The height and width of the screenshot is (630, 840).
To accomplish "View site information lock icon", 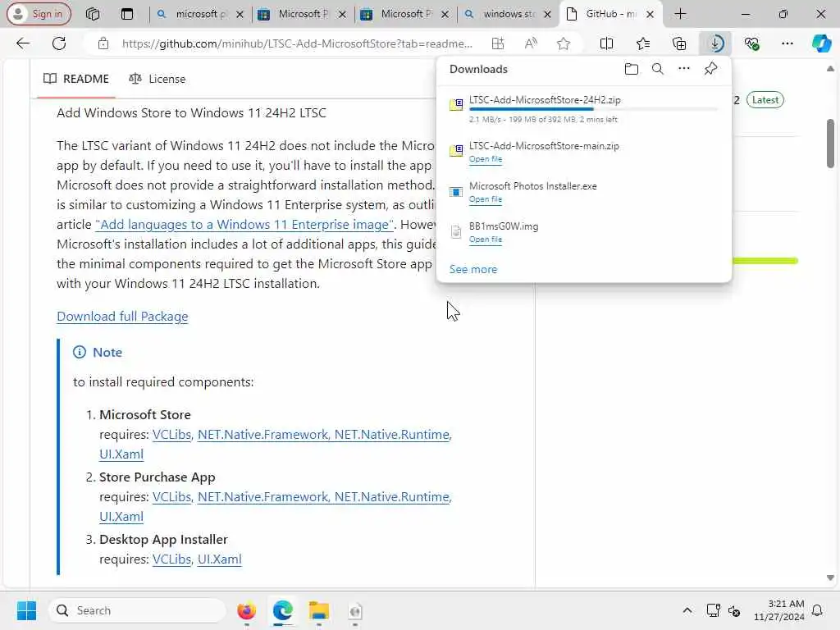I will (x=103, y=43).
